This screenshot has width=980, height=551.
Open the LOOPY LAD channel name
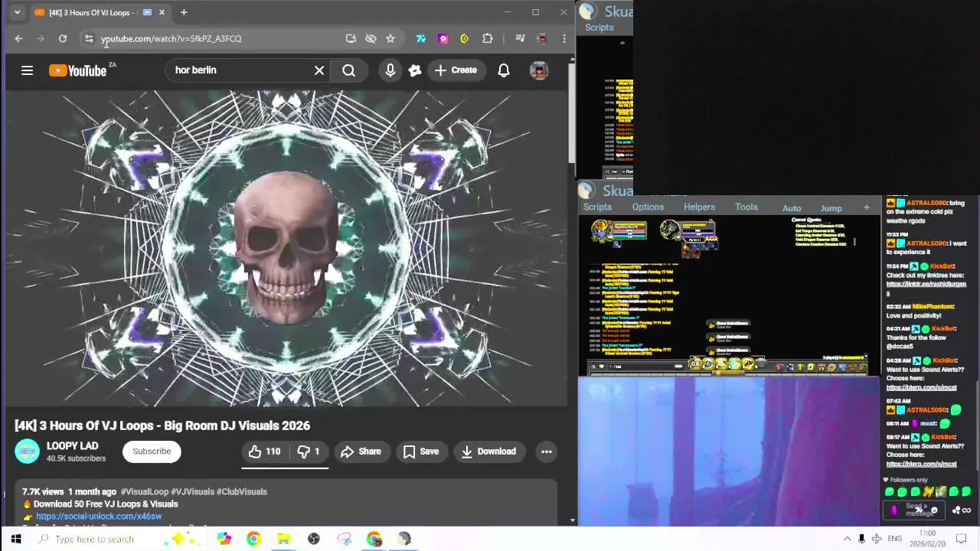[x=73, y=445]
